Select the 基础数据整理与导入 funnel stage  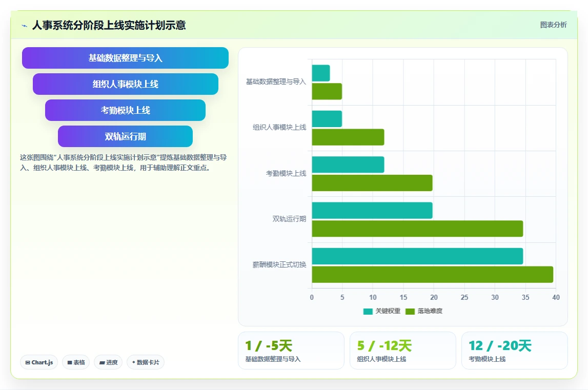[x=125, y=58]
